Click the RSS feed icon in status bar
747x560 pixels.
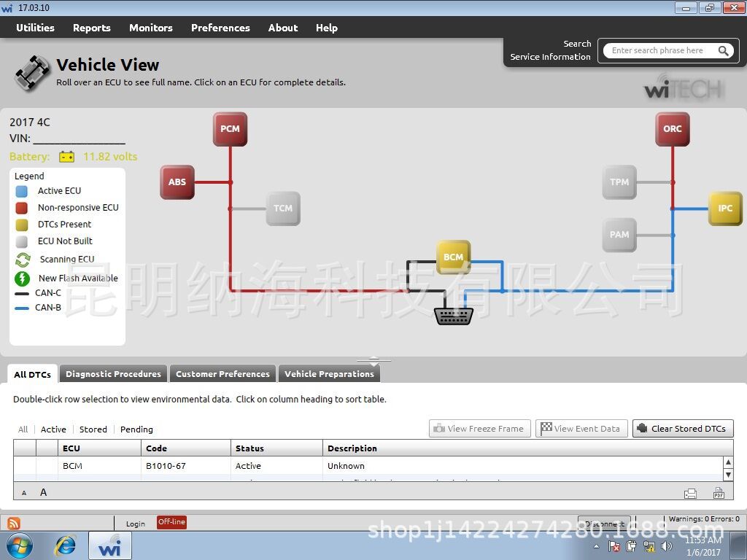(x=14, y=524)
